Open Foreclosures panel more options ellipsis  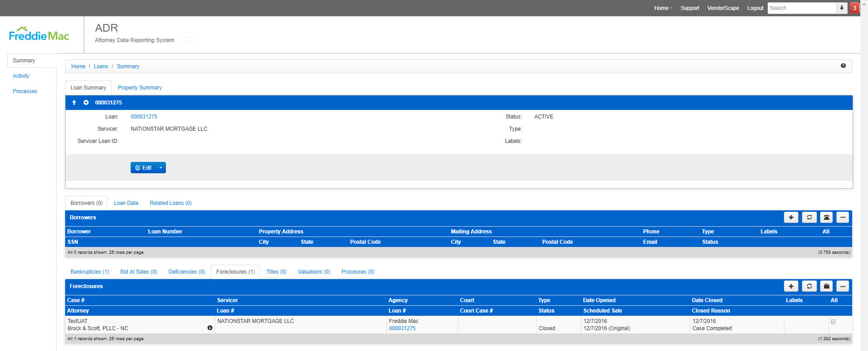[x=843, y=286]
